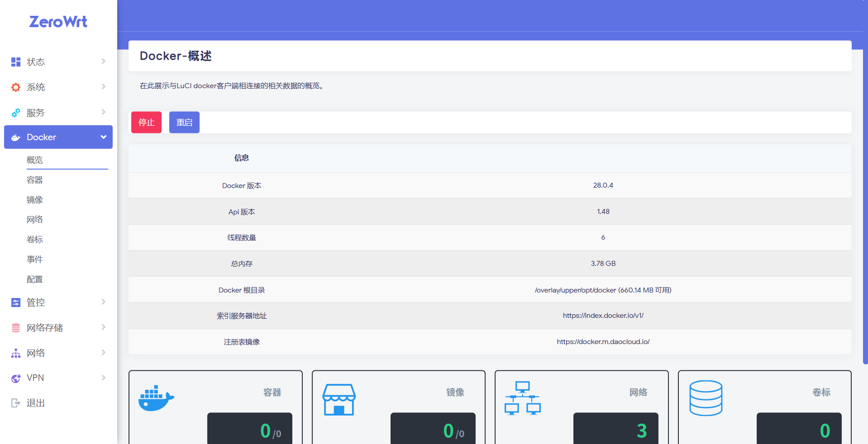
Task: Click the 网络 count 3 box
Action: pyautogui.click(x=616, y=428)
